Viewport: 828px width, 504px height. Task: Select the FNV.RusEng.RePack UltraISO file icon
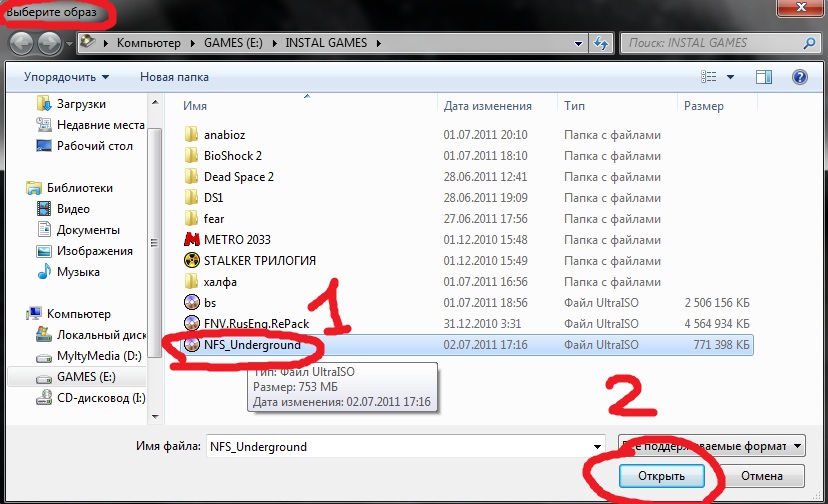(x=191, y=323)
